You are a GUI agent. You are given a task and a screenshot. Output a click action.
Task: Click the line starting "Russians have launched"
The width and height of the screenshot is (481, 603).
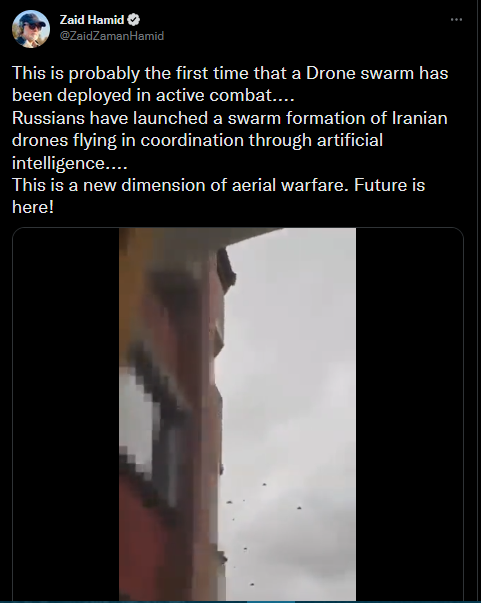pos(230,118)
